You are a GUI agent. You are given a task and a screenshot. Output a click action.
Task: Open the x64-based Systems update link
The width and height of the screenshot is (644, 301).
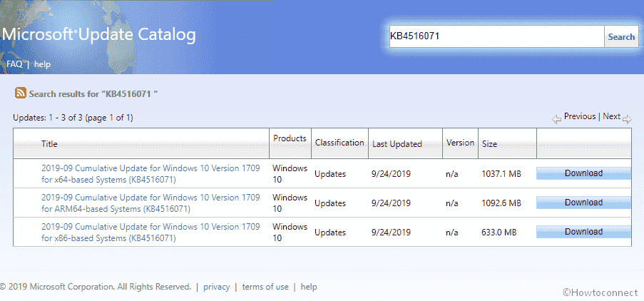150,174
